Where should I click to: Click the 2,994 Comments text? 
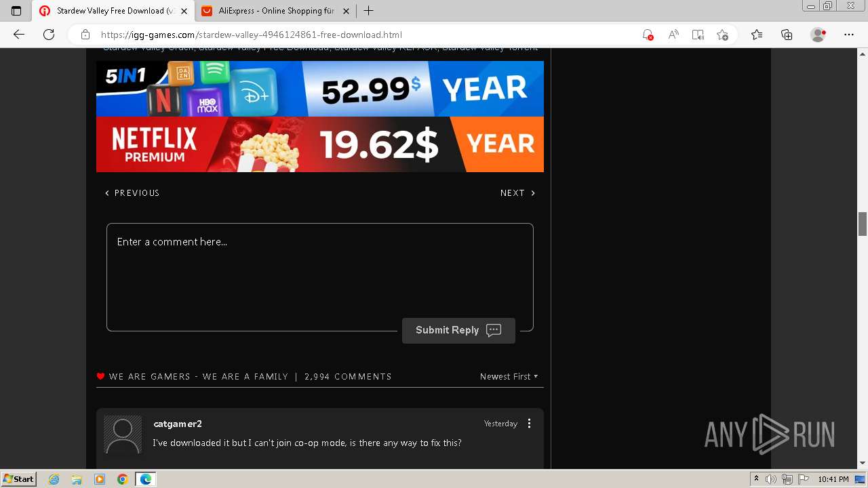(x=348, y=376)
